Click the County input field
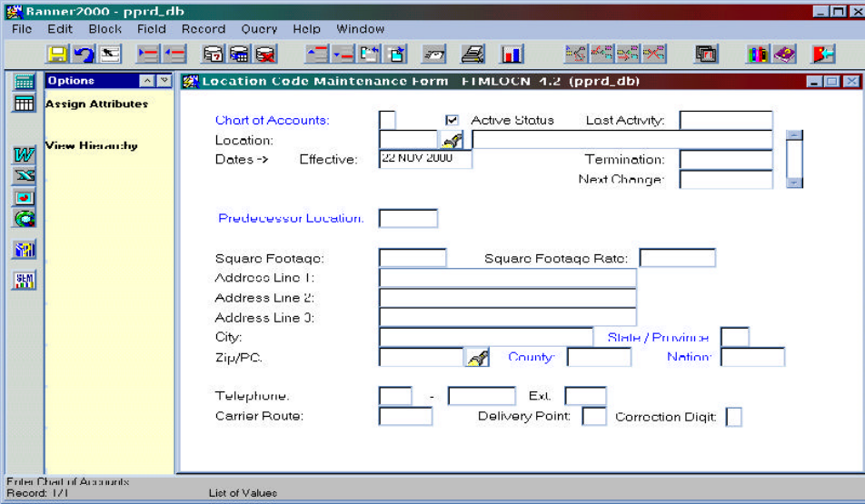Image resolution: width=865 pixels, height=504 pixels. [599, 357]
